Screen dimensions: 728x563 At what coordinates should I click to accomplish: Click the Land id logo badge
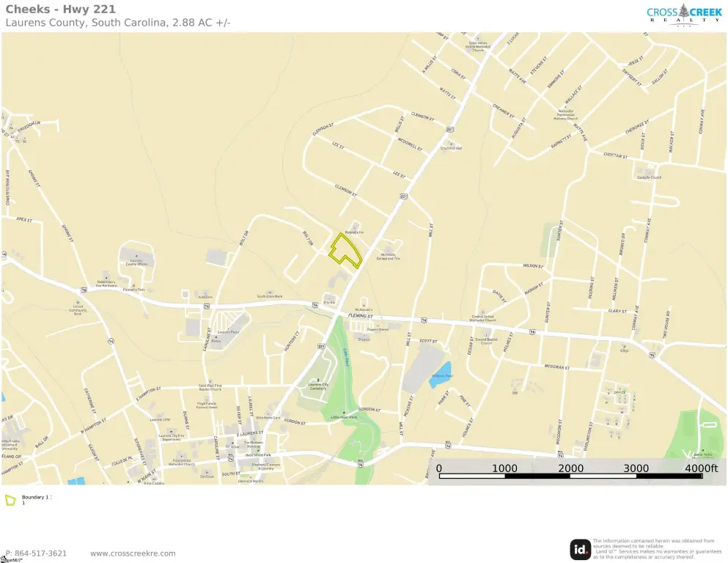(581, 550)
